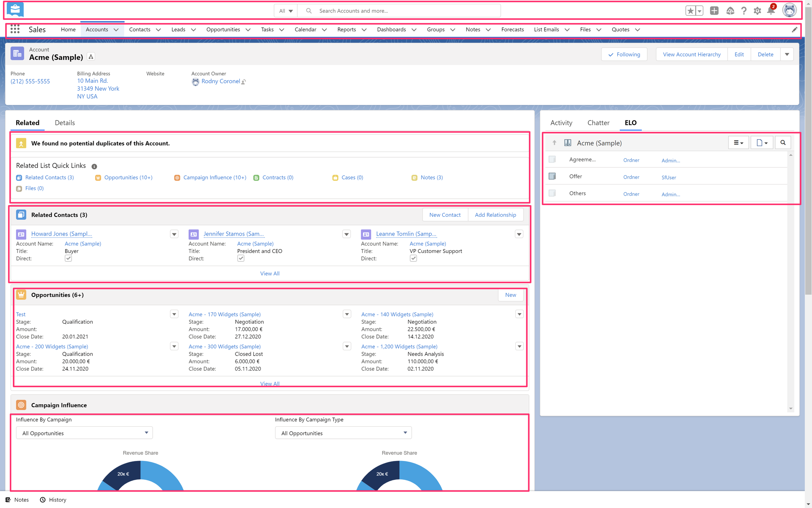
Task: Click the edit navigation pencil icon
Action: pyautogui.click(x=794, y=30)
